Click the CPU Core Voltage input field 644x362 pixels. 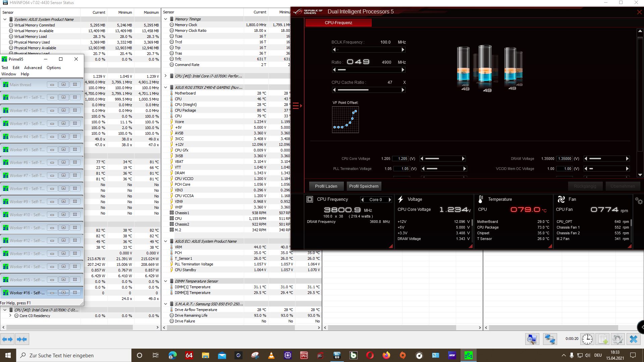pyautogui.click(x=401, y=159)
